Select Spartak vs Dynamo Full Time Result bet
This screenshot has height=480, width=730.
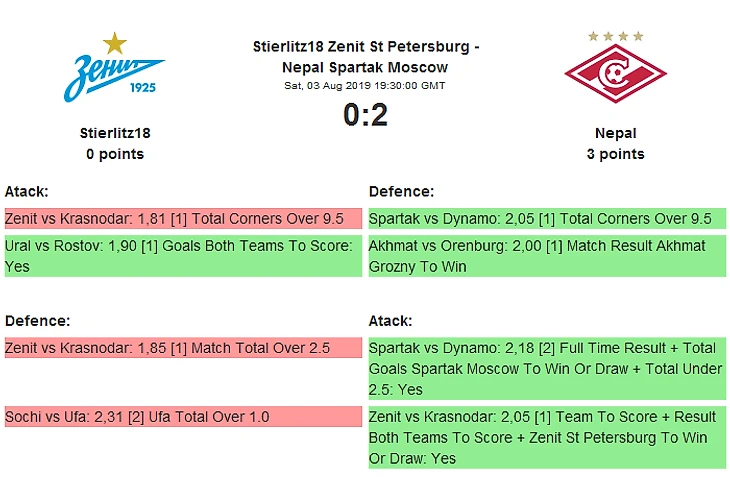click(546, 369)
